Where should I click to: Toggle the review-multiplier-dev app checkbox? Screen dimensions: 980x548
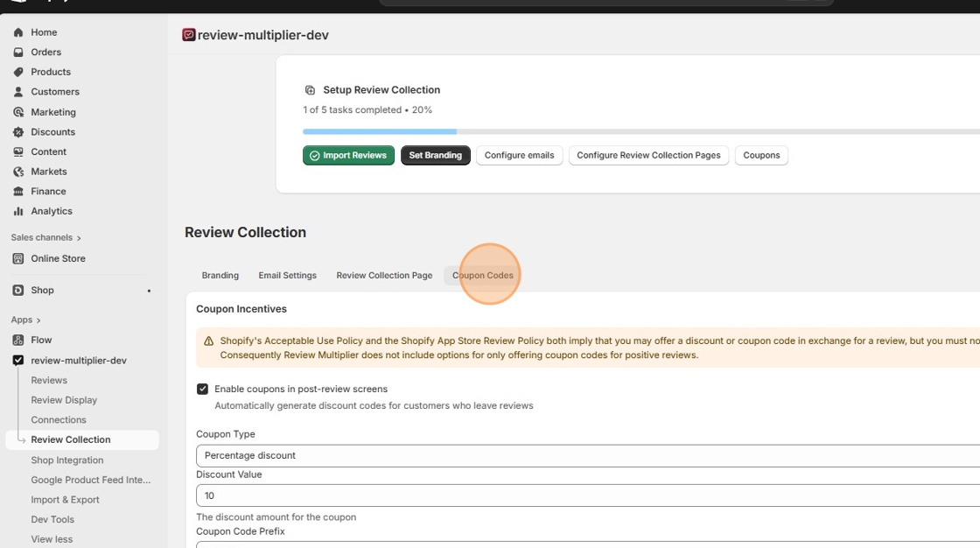pos(18,360)
